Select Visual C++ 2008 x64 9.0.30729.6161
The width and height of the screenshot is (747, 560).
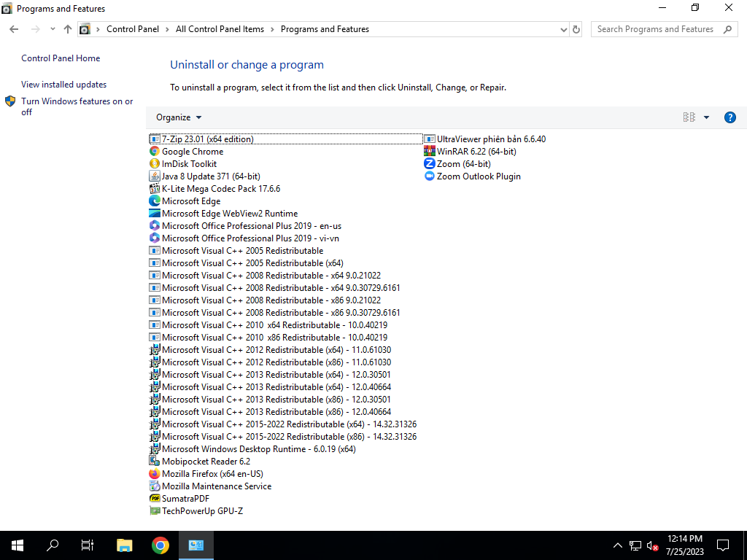[275, 287]
